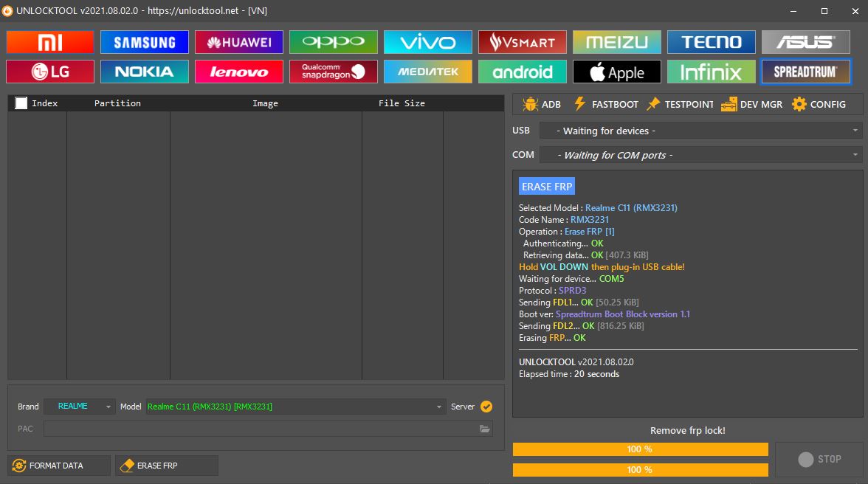Click the lower 100% progress bar

[641, 470]
